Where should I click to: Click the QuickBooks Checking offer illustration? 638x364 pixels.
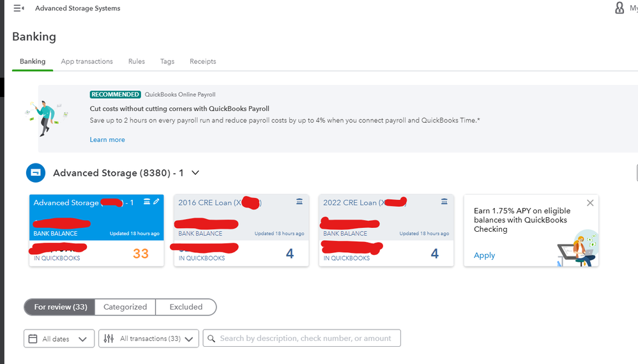pos(578,248)
